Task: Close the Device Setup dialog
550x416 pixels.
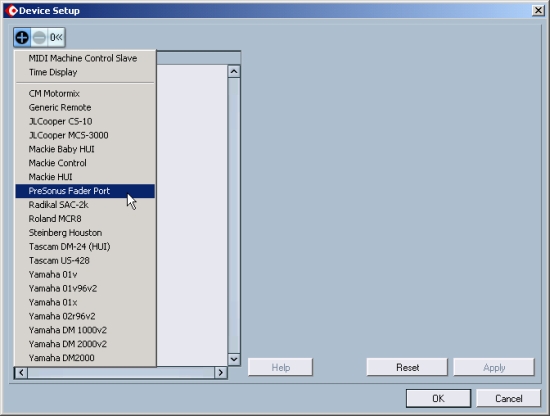Action: [538, 11]
